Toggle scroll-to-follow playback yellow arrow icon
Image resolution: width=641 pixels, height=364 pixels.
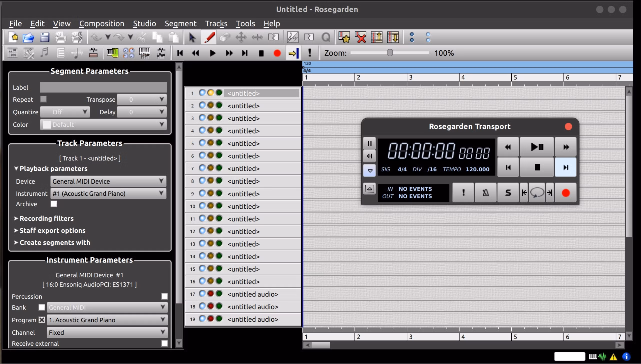pyautogui.click(x=293, y=53)
